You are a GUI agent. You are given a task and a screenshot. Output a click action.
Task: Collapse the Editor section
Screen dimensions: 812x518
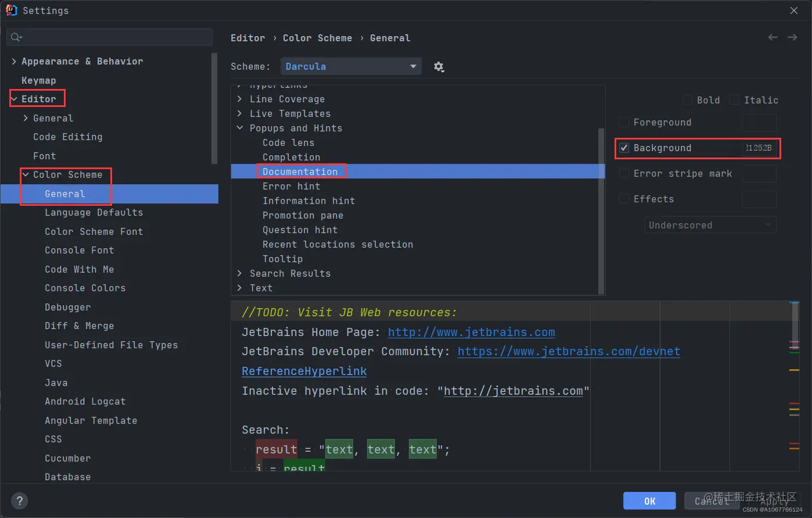(14, 99)
